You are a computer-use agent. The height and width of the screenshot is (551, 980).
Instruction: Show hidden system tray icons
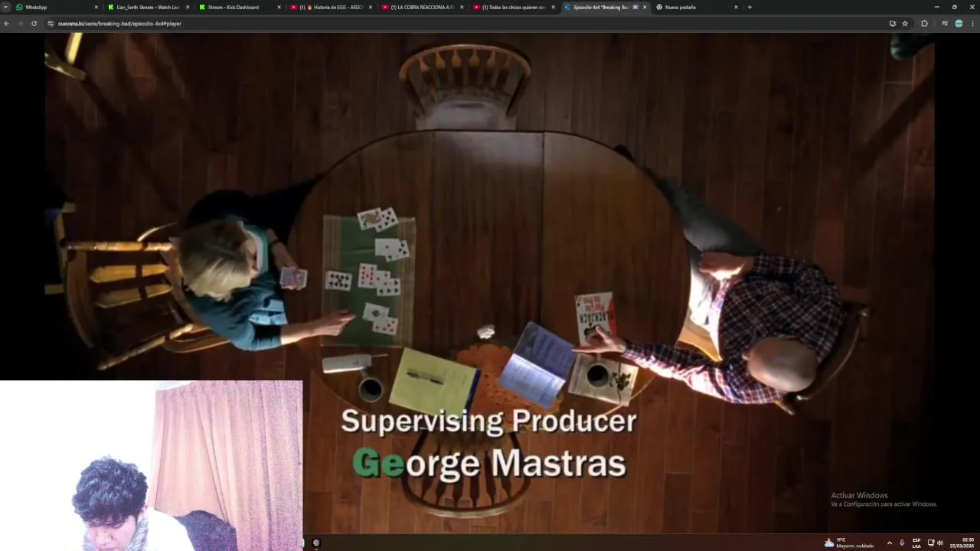point(889,543)
